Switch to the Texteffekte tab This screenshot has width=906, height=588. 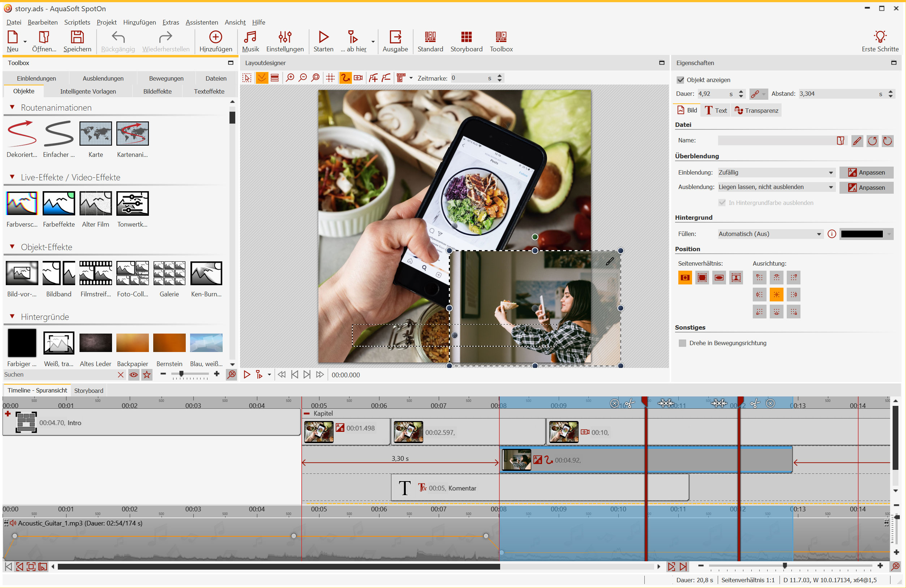coord(209,91)
